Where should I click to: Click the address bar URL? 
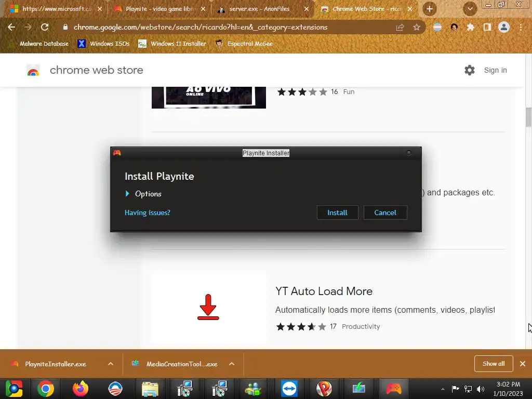click(200, 27)
